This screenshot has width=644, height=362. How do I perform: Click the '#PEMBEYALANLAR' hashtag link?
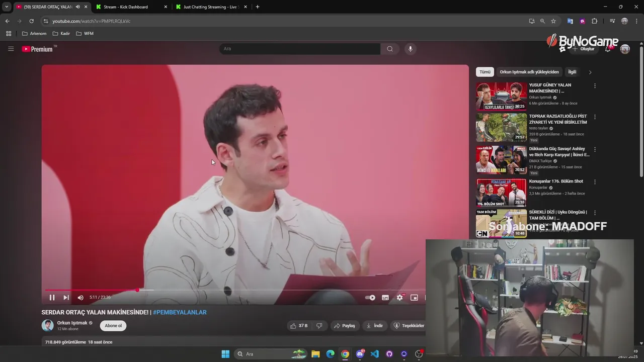pyautogui.click(x=180, y=312)
